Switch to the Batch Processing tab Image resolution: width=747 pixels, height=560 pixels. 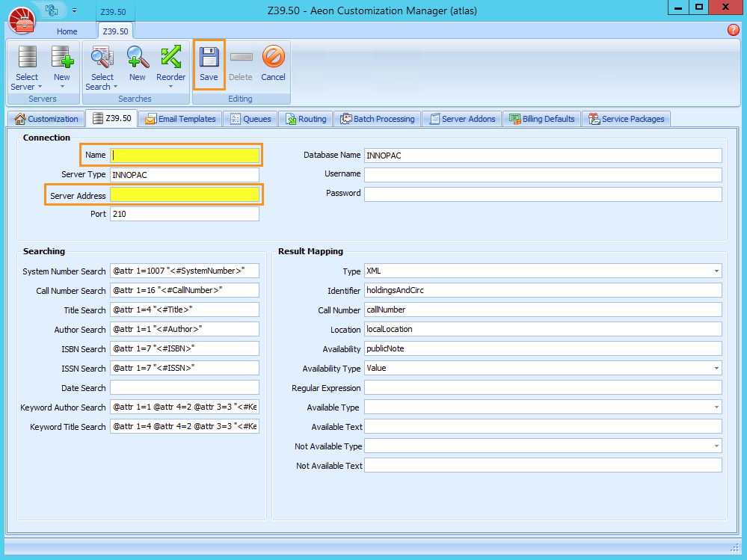coord(379,118)
